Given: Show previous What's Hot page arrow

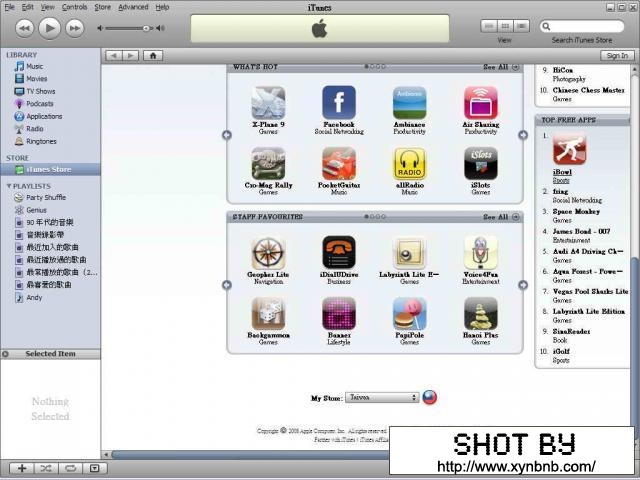Looking at the screenshot, I should click(x=227, y=135).
